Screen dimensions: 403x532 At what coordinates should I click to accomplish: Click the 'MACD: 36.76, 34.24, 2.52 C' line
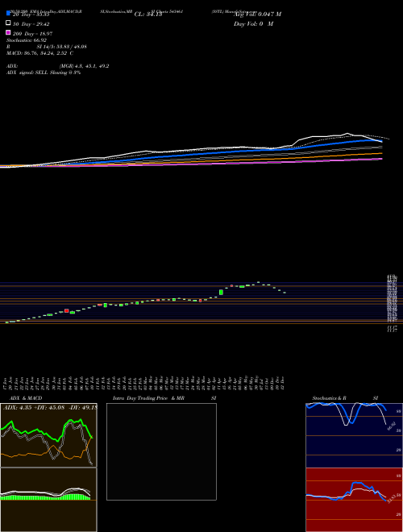(39, 53)
